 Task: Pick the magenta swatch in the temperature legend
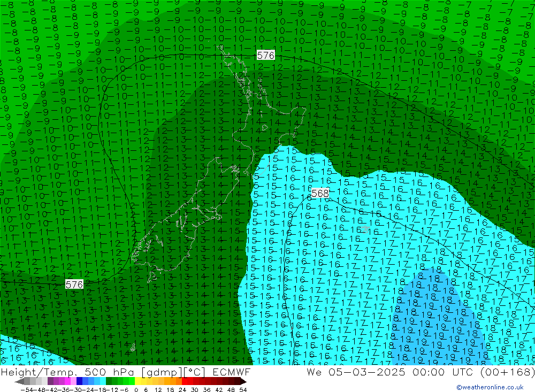pyautogui.click(x=67, y=381)
